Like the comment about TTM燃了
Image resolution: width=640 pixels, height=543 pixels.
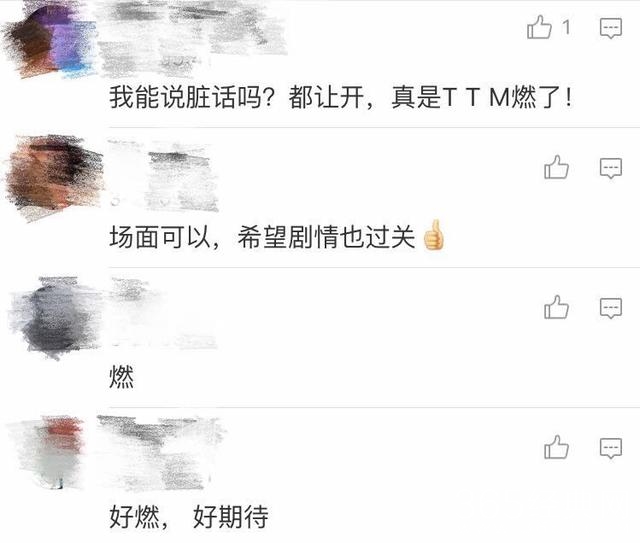click(539, 27)
